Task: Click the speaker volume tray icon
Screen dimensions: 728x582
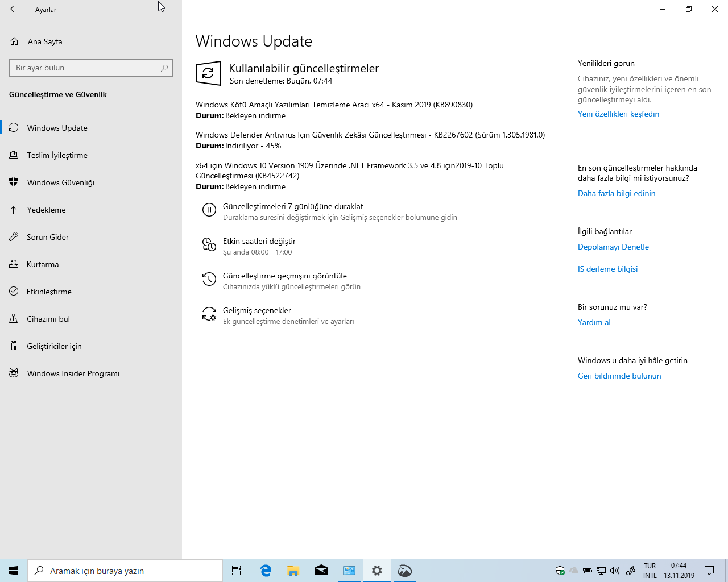Action: pyautogui.click(x=615, y=571)
